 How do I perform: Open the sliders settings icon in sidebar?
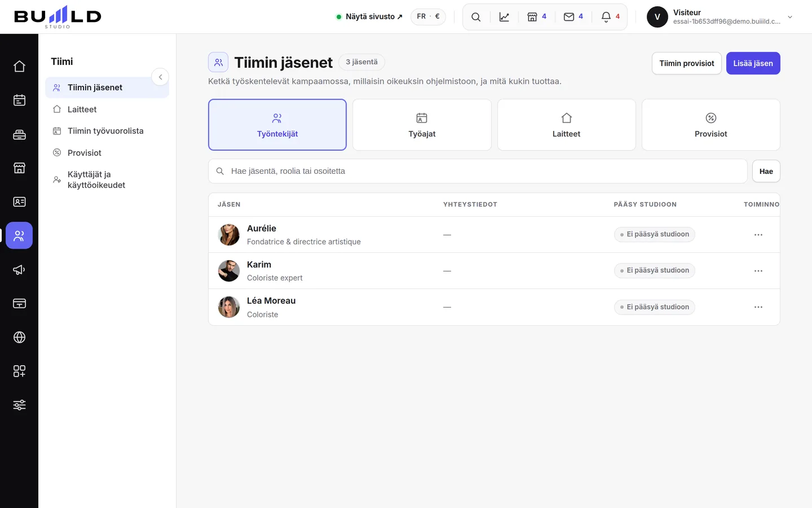[x=19, y=405]
